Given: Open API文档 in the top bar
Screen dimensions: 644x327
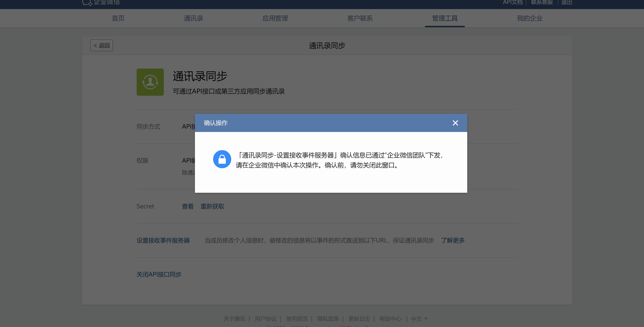Looking at the screenshot, I should coord(513,2).
